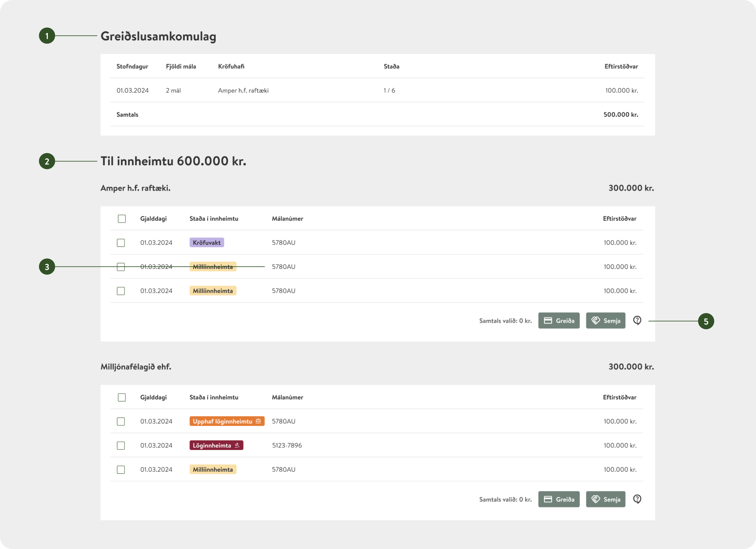The image size is (756, 549).
Task: Click the handshake icon on the Semja button
Action: [x=596, y=320]
